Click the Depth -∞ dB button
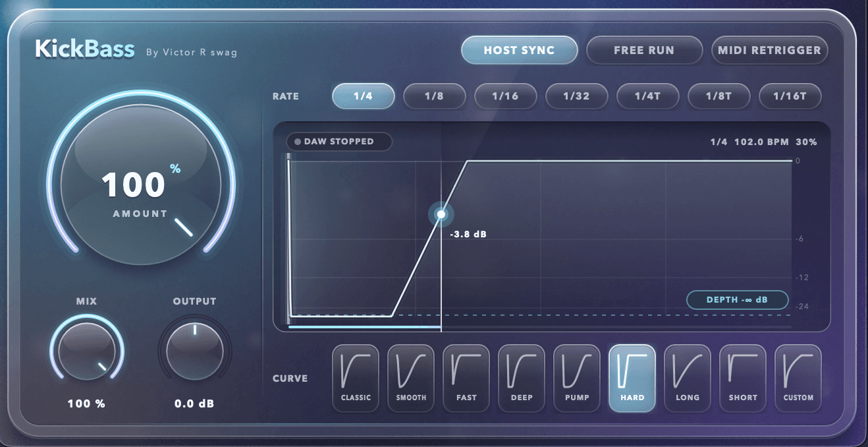This screenshot has height=447, width=868. (x=737, y=299)
